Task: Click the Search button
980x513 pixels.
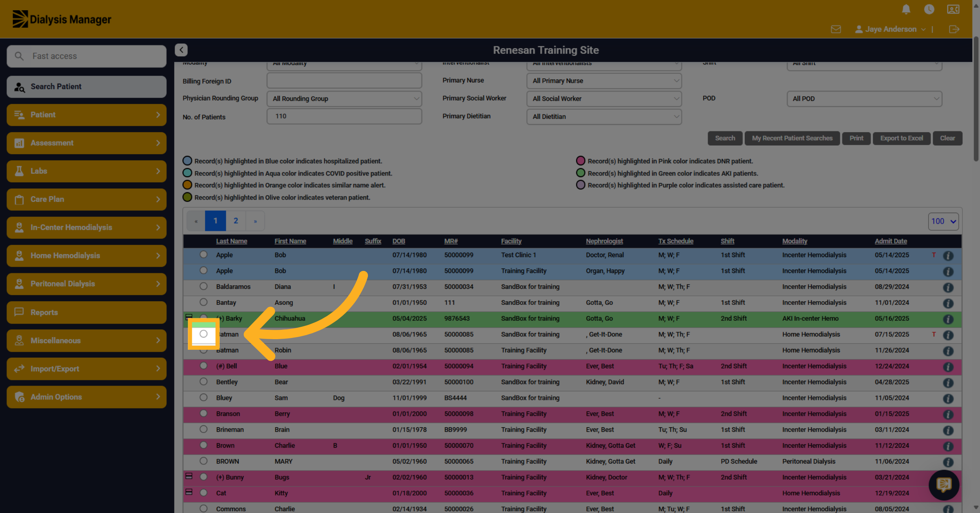Action: tap(725, 138)
